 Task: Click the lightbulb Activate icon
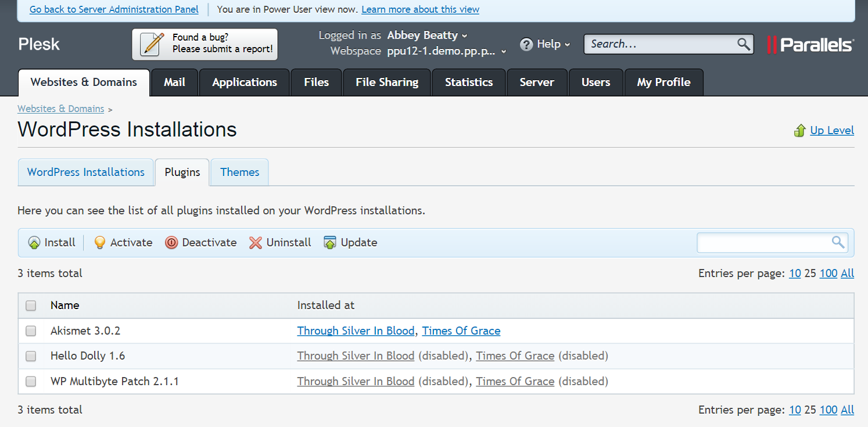[100, 243]
